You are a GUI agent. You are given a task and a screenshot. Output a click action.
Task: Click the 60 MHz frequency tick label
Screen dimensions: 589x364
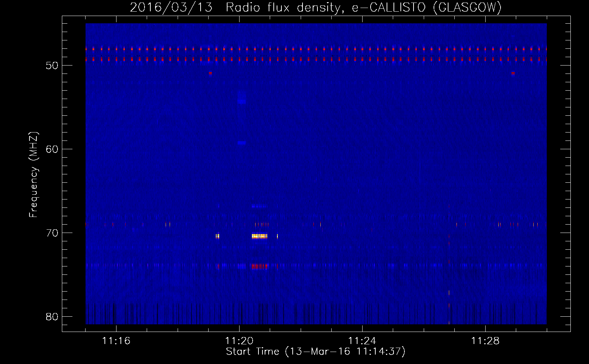(x=52, y=149)
